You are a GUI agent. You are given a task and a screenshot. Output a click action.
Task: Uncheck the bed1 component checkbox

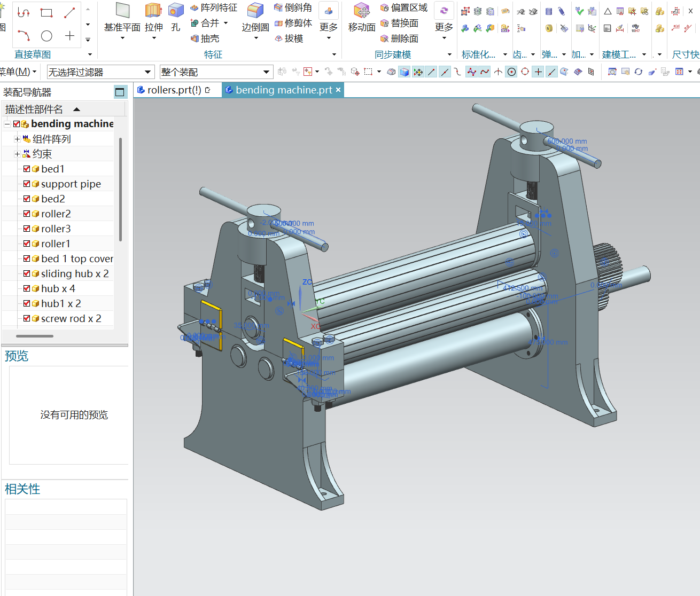coord(27,169)
